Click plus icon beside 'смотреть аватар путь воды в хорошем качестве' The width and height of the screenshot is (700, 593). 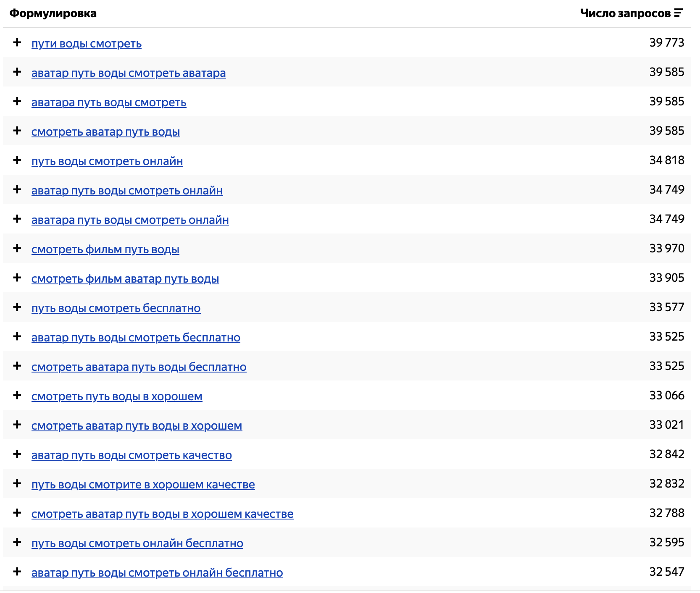[17, 513]
